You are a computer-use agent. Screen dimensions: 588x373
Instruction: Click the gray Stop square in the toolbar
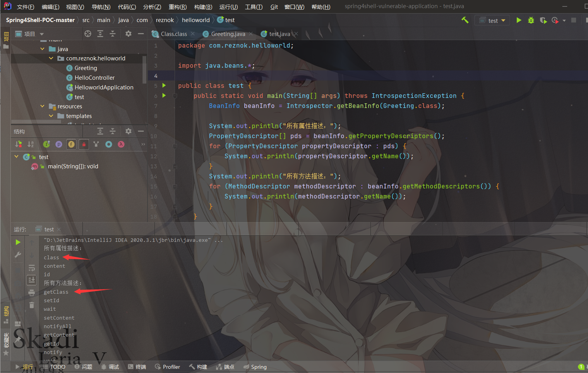click(x=574, y=20)
